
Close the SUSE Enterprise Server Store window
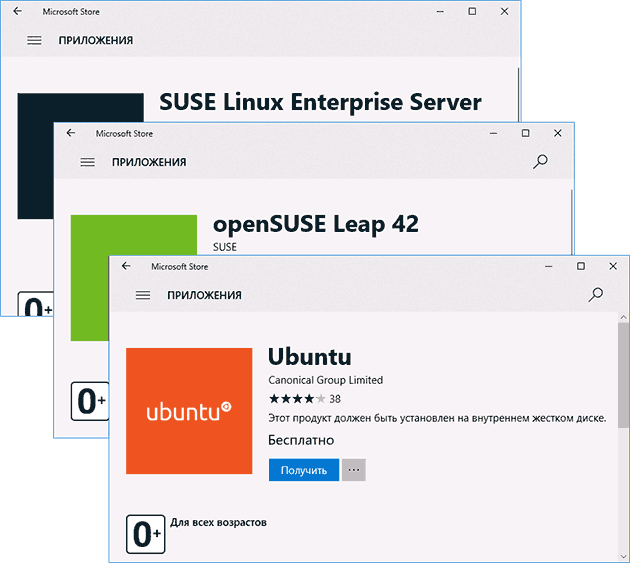pyautogui.click(x=504, y=11)
